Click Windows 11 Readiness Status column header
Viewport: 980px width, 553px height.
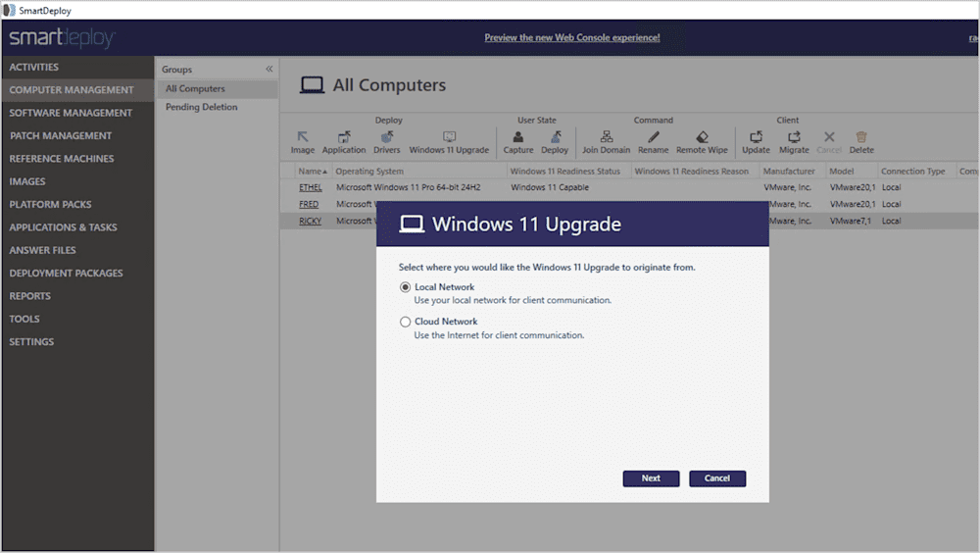click(x=568, y=171)
